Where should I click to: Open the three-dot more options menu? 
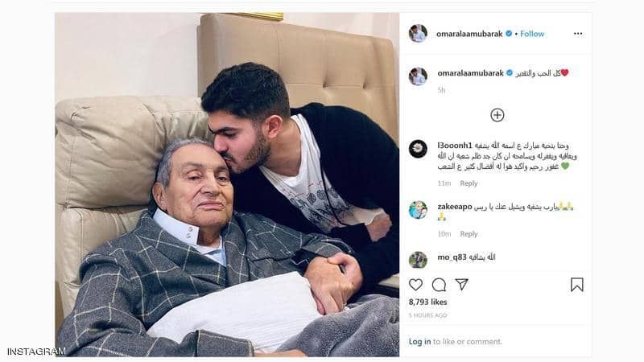coord(578,34)
